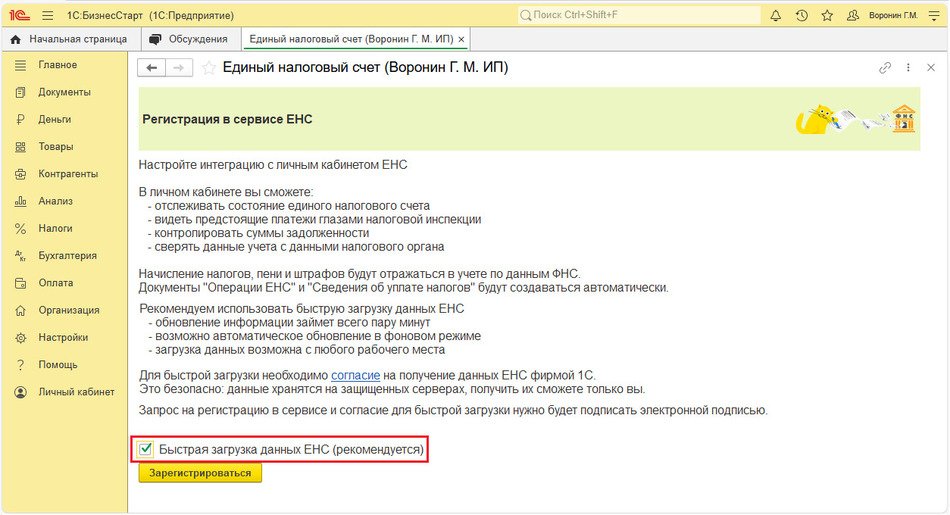Click the cat and FNS banner image

(x=855, y=119)
